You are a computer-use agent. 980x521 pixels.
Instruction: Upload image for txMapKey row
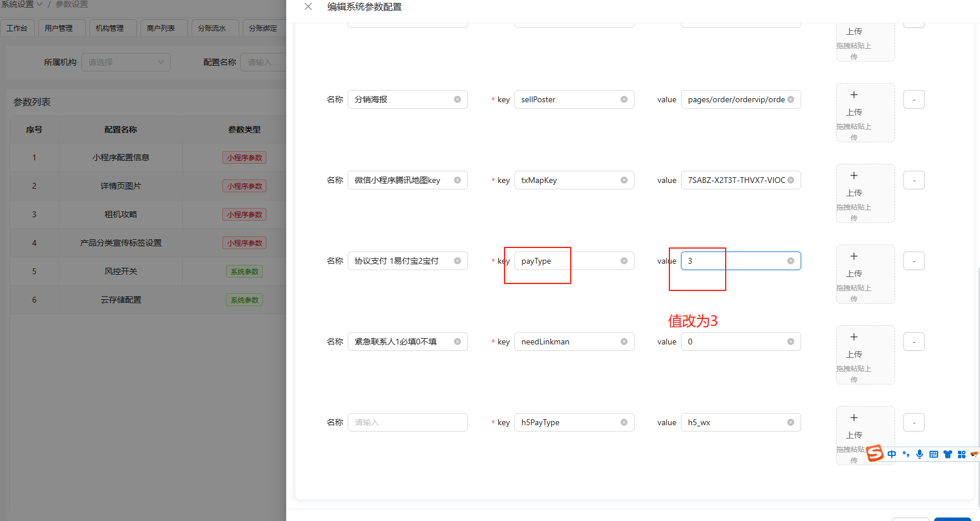[x=866, y=193]
